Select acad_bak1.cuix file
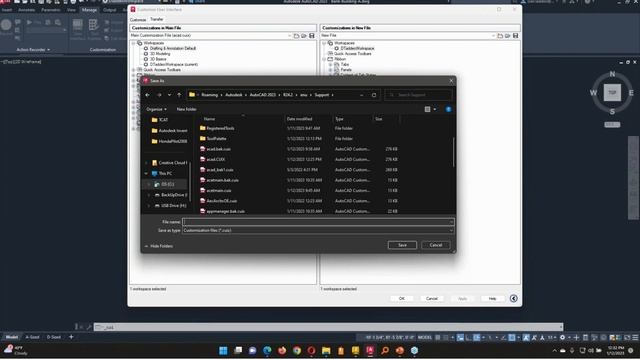Image resolution: width=640 pixels, height=360 pixels. (x=220, y=170)
